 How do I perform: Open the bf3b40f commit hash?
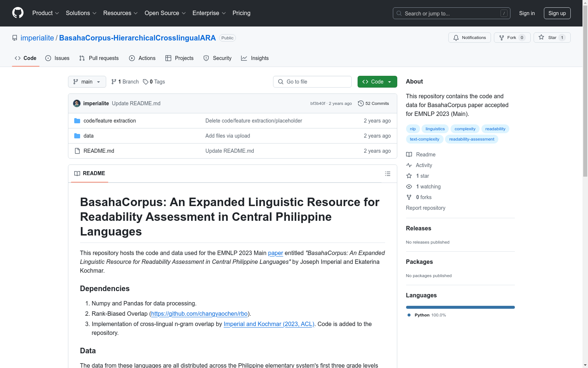pyautogui.click(x=318, y=103)
